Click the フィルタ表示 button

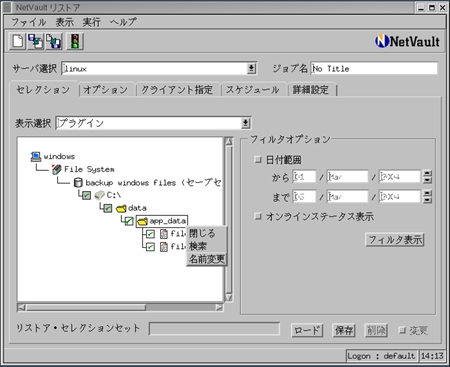pyautogui.click(x=395, y=240)
